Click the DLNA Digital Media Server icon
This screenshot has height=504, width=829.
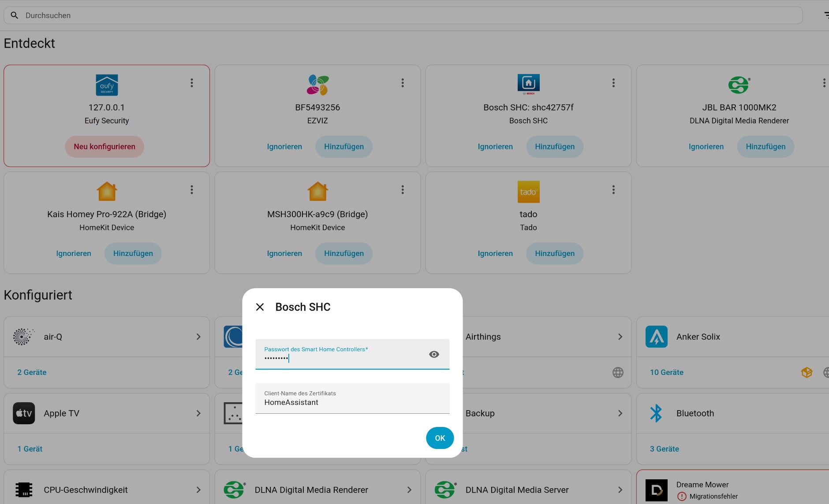coord(445,490)
